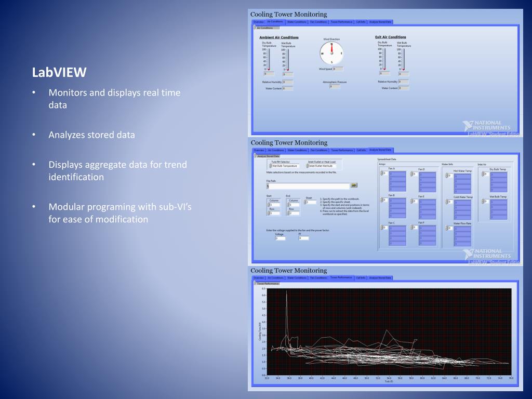Click Fan F array index stepper

(411, 228)
